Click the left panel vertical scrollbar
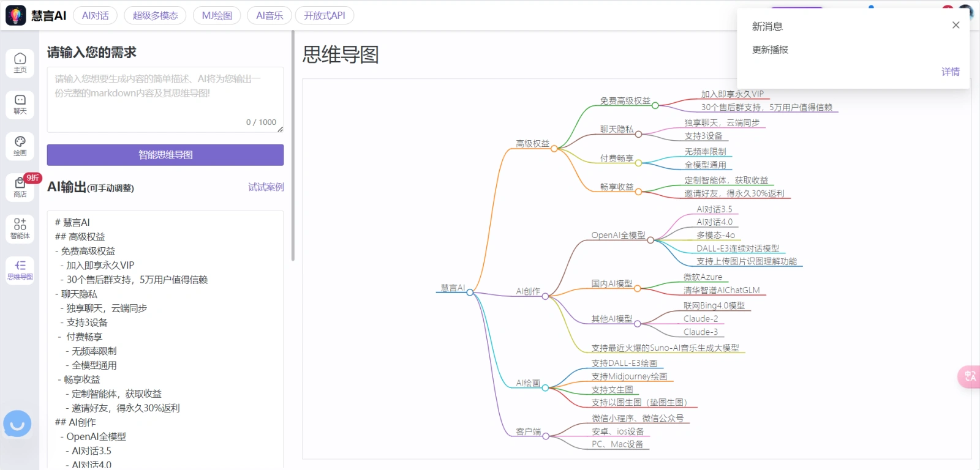Viewport: 980px width, 470px height. [293, 147]
